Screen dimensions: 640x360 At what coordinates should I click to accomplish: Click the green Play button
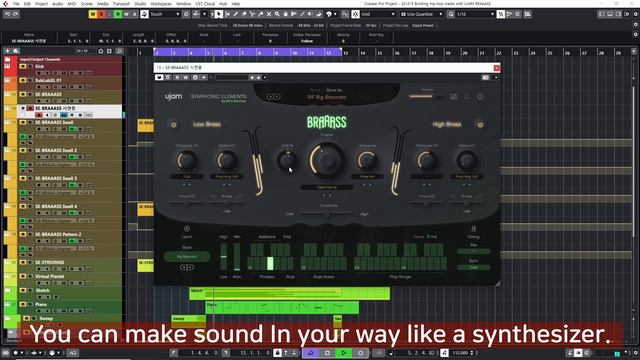tap(344, 353)
